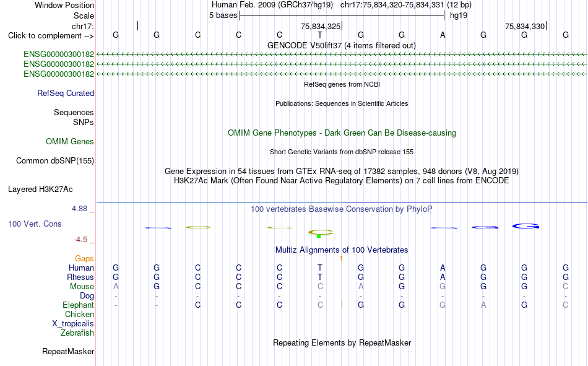Click the Human species label

(x=81, y=268)
